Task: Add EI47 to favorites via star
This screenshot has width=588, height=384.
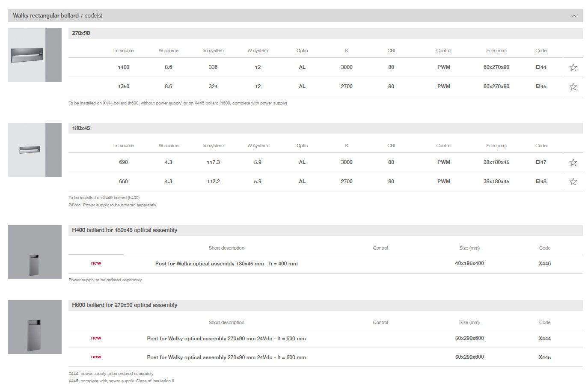Action: pos(573,162)
